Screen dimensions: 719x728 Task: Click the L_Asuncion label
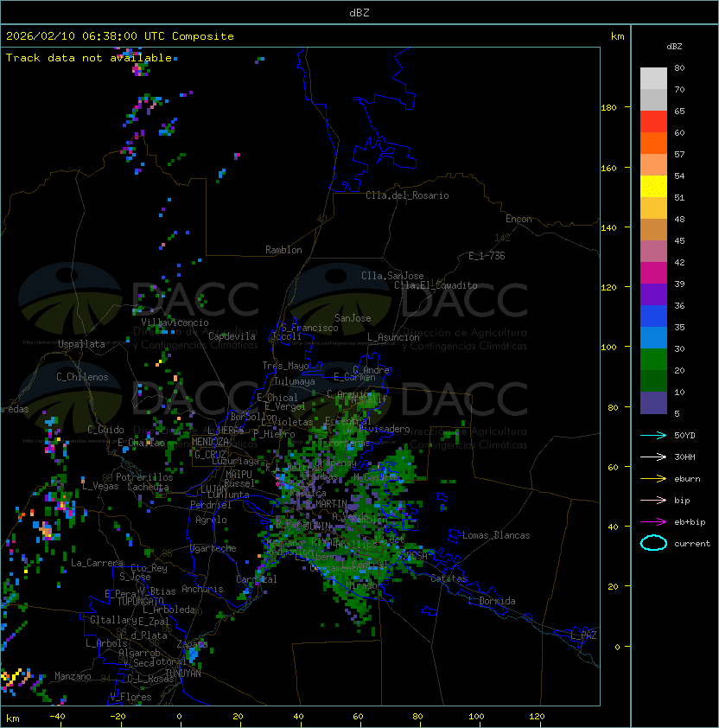[x=393, y=337]
